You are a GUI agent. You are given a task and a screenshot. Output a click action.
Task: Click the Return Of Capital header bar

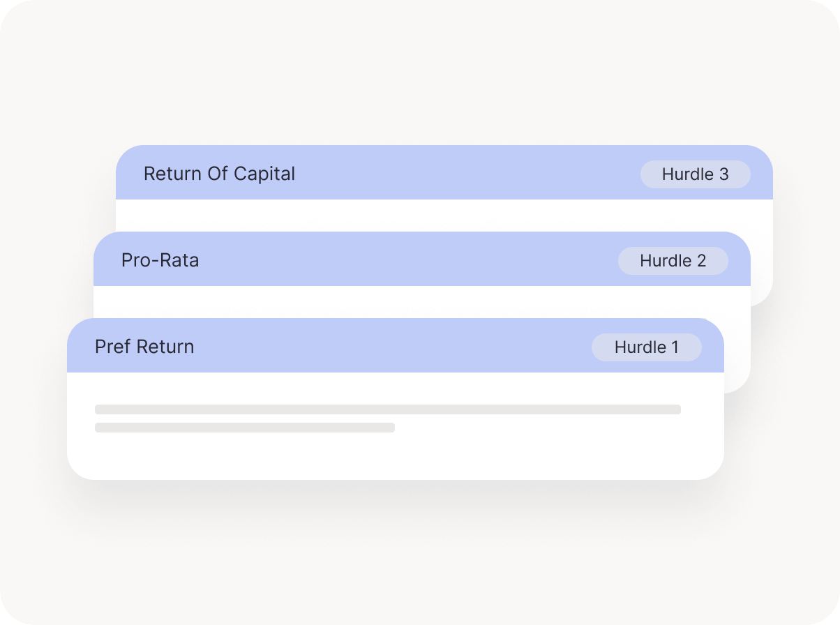tap(444, 172)
